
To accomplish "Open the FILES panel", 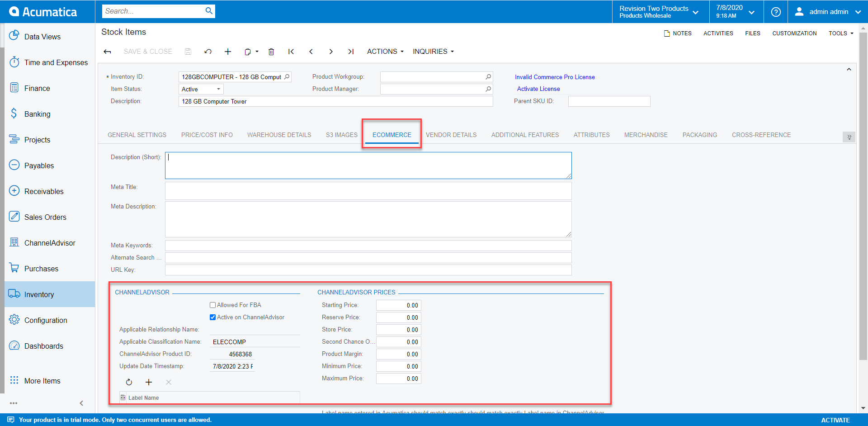I will tap(753, 33).
